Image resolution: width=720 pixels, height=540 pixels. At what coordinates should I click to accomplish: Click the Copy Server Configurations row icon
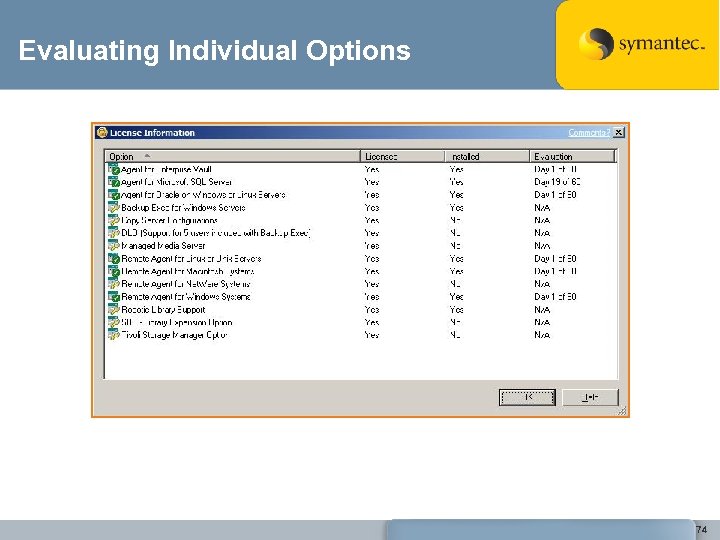point(114,220)
